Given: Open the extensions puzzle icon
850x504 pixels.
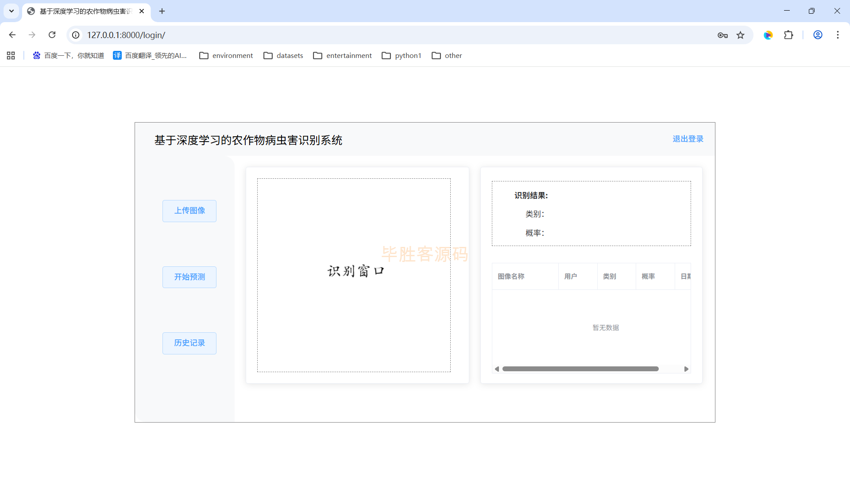Looking at the screenshot, I should pos(788,35).
